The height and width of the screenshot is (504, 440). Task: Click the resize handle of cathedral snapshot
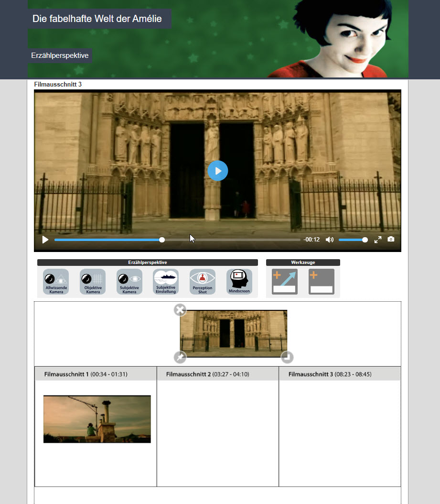[287, 357]
